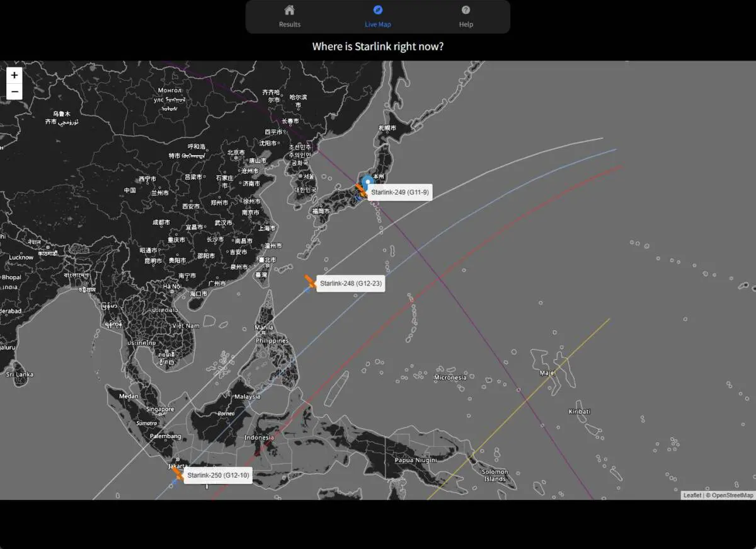Click the Starlink-249 (G11-9) label
Image resolution: width=756 pixels, height=549 pixels.
pos(399,192)
